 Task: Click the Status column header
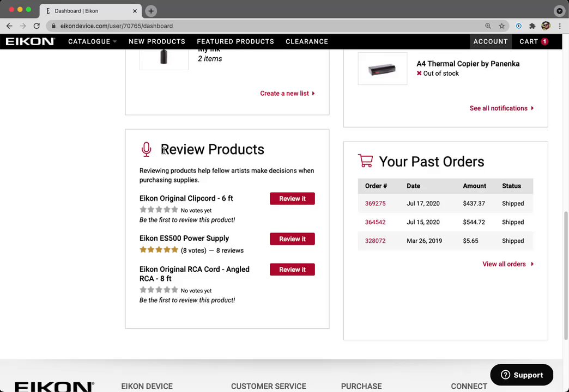511,186
